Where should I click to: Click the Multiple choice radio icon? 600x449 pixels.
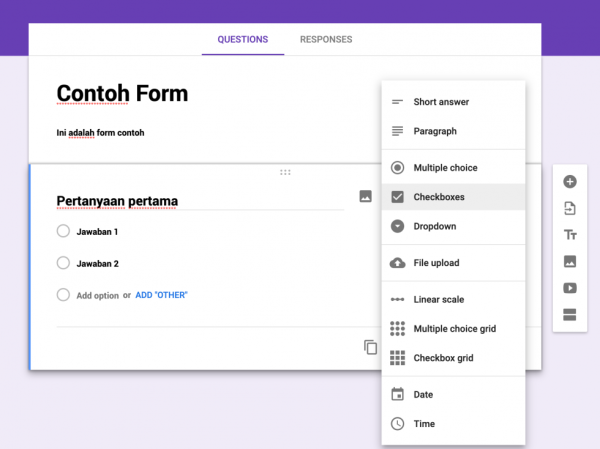(x=397, y=168)
